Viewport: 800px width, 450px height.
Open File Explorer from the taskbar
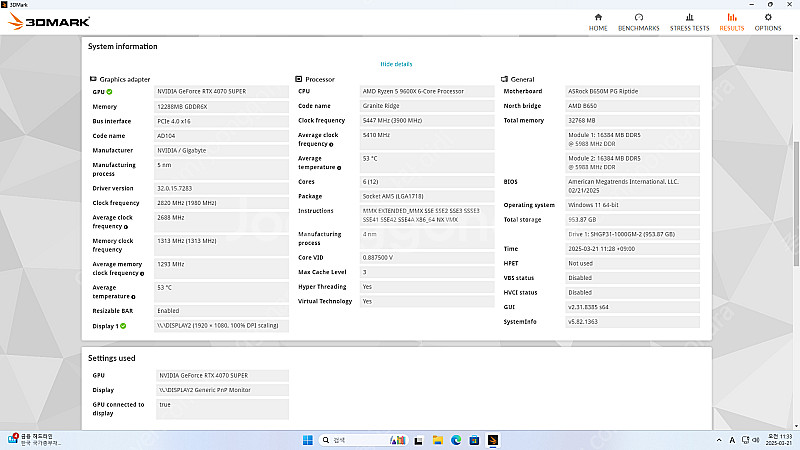tap(437, 440)
